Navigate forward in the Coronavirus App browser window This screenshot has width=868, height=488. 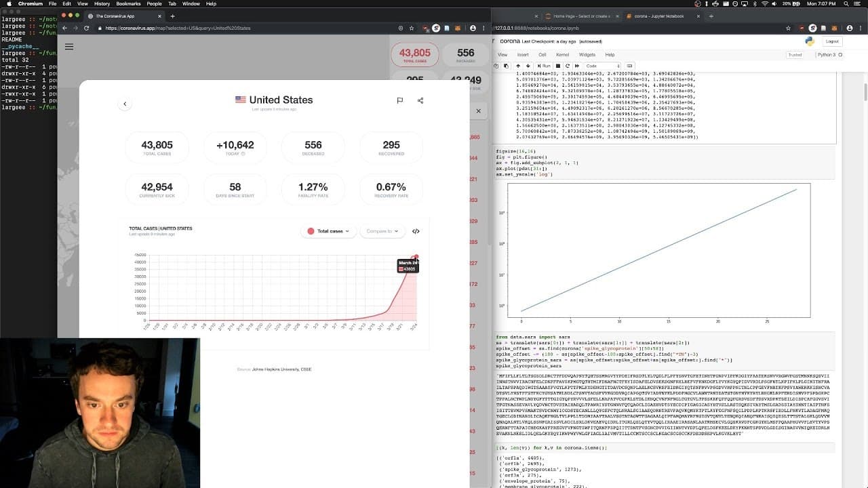75,28
